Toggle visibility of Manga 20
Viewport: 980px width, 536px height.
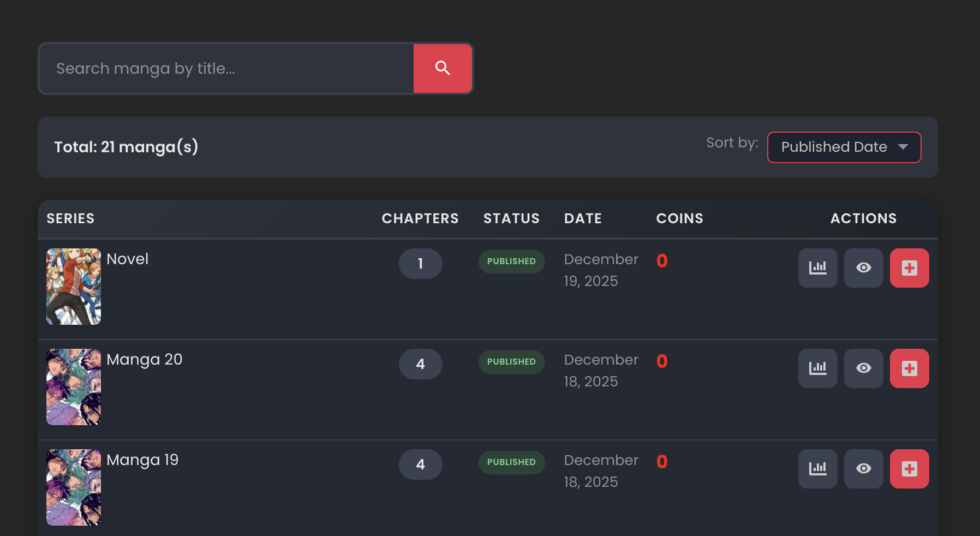point(863,368)
